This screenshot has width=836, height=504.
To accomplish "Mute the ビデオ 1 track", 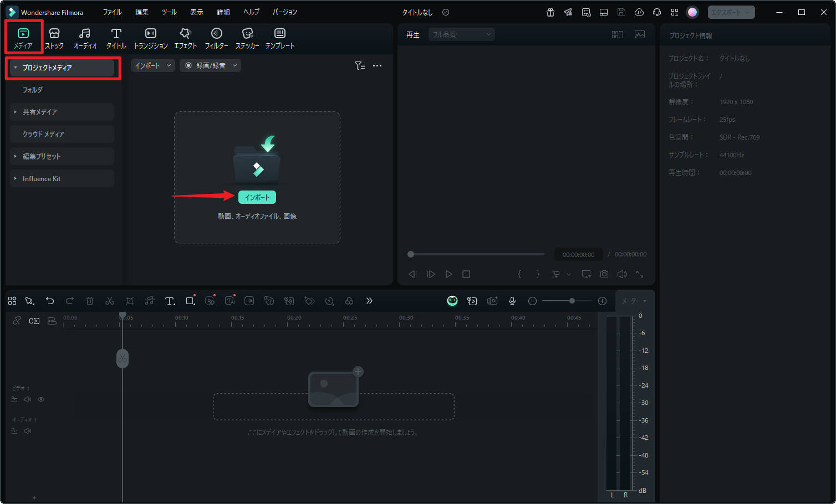I will [28, 399].
